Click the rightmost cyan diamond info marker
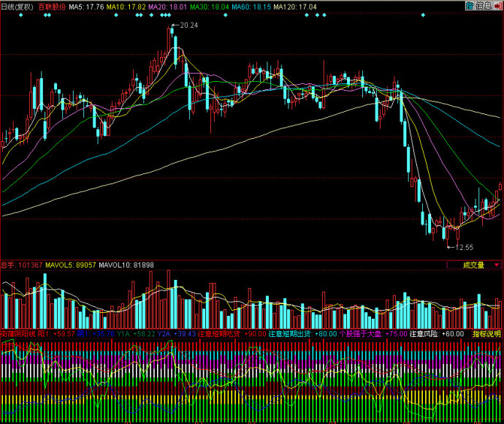The image size is (504, 424). coord(423,15)
